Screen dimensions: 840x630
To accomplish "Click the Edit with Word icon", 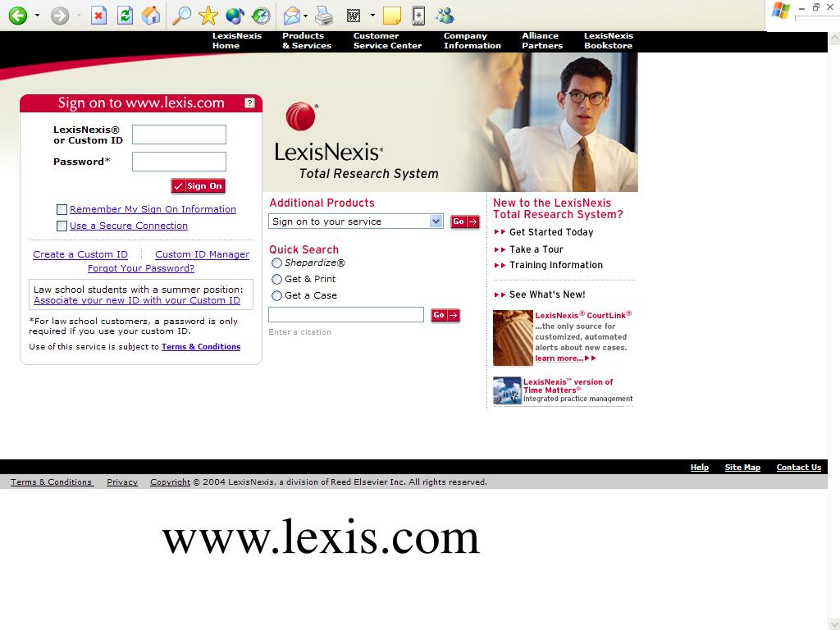I will coord(354,16).
